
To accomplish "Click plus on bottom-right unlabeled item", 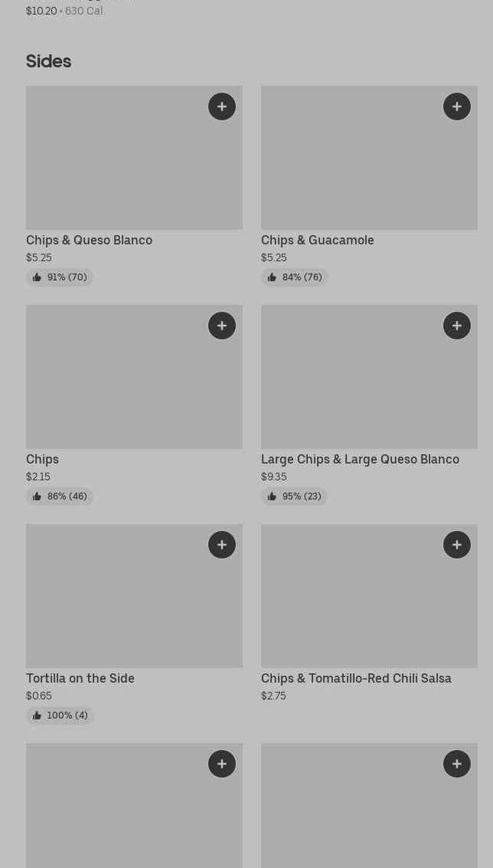I will click(x=457, y=764).
